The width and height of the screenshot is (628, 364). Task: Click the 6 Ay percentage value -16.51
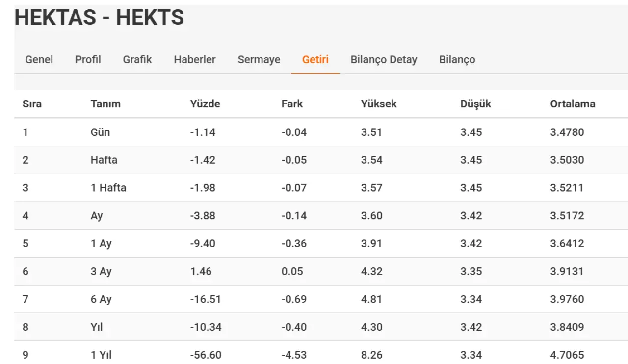pos(206,299)
